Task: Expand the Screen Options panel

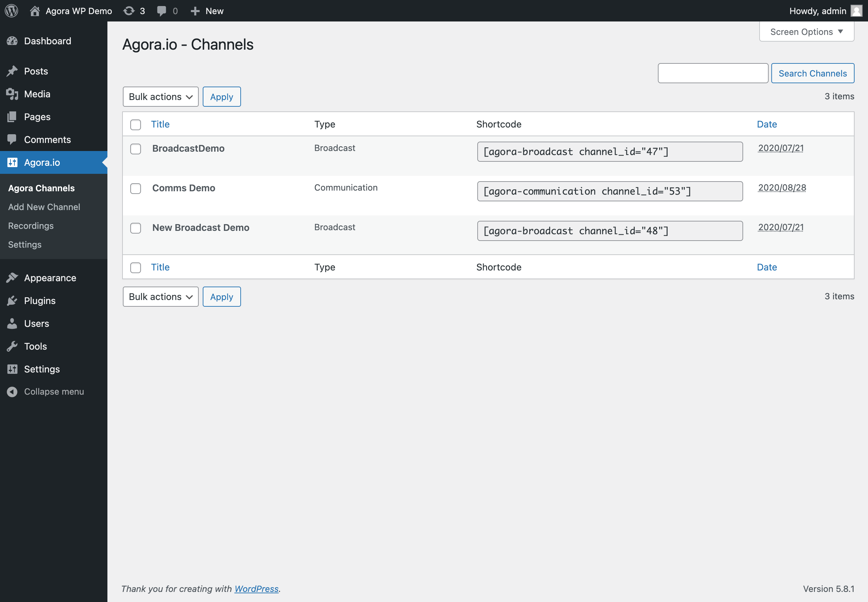Action: click(x=807, y=32)
